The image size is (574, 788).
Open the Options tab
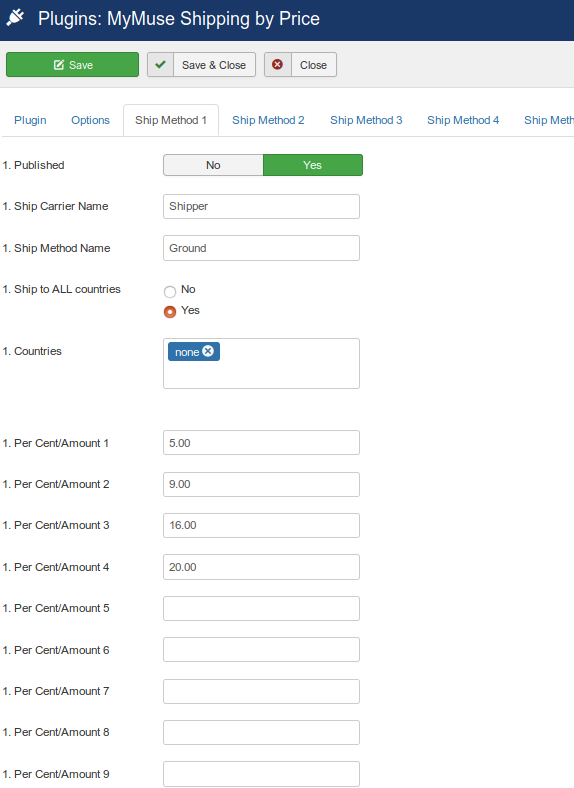(x=90, y=120)
